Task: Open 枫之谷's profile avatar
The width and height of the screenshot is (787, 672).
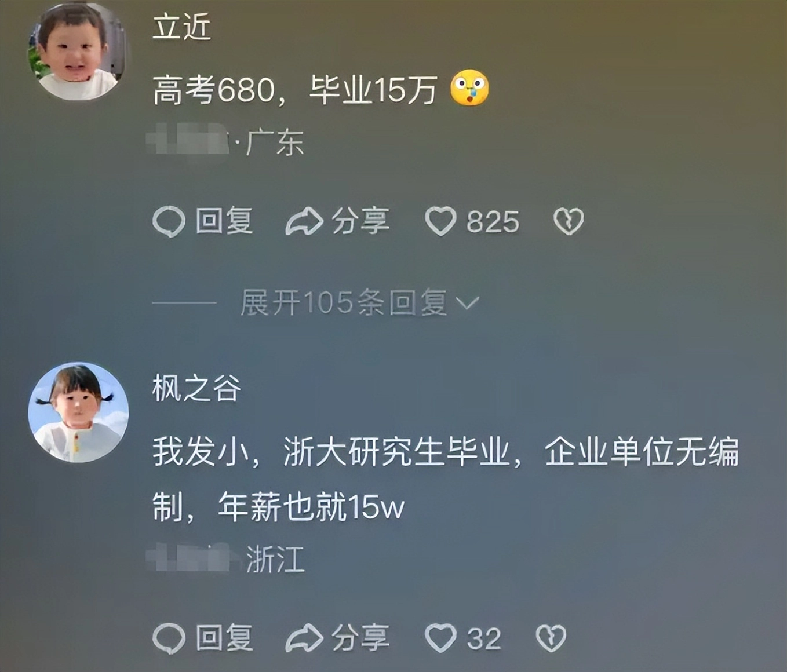Action: 78,412
